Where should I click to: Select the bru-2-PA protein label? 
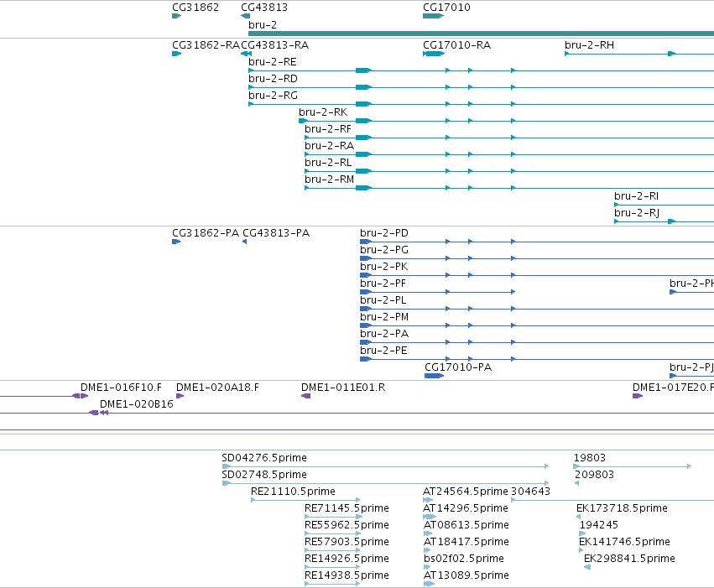coord(384,334)
